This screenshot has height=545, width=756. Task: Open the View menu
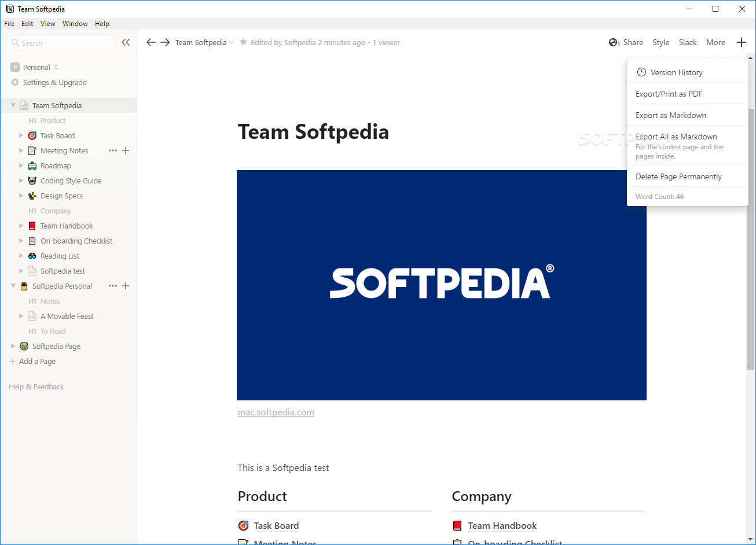click(48, 24)
